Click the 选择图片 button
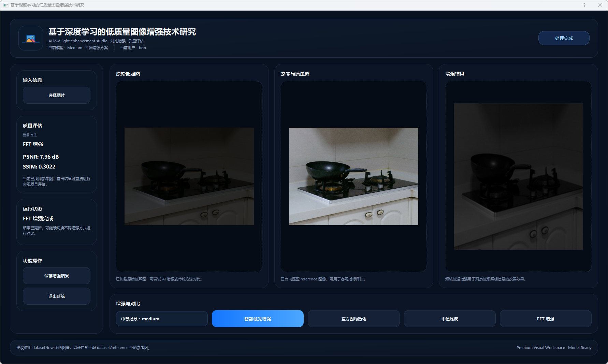This screenshot has width=608, height=364. pos(57,95)
